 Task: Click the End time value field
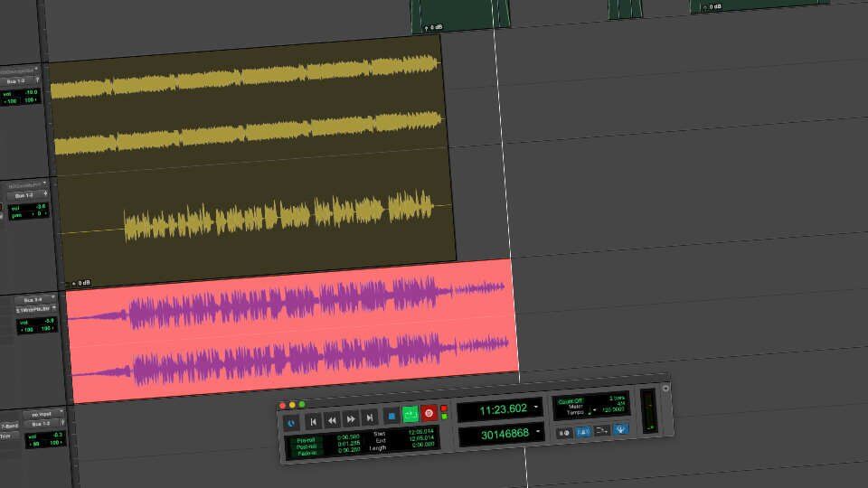tap(421, 438)
